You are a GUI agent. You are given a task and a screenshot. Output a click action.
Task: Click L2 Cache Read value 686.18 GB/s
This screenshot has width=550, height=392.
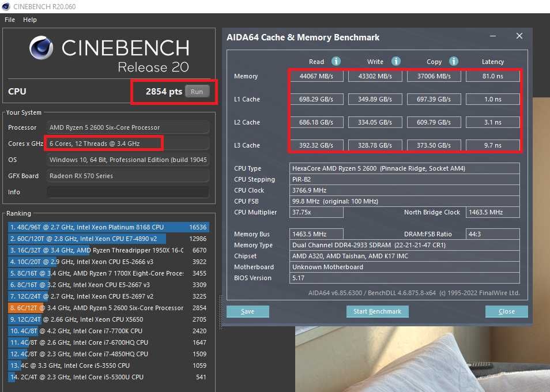point(317,122)
